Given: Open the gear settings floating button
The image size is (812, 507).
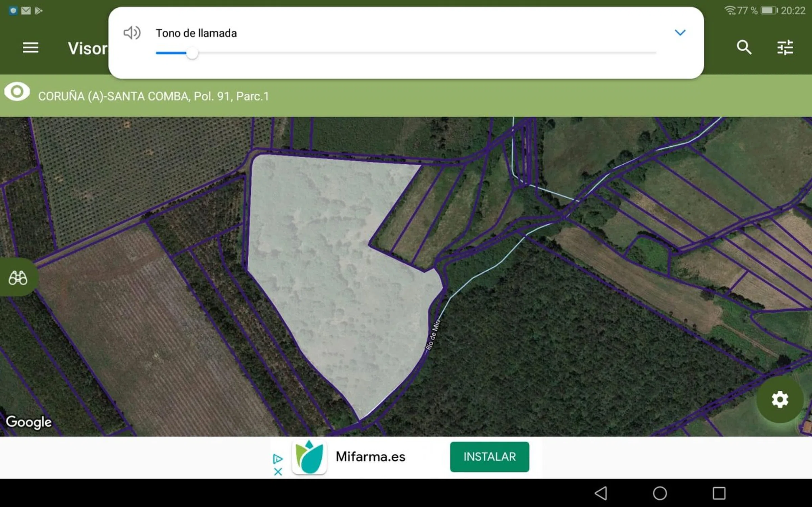Looking at the screenshot, I should click(x=780, y=400).
